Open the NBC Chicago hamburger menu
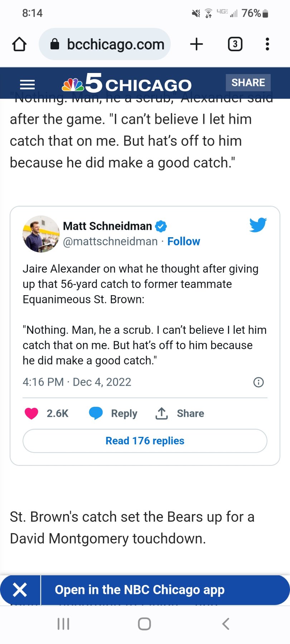The image size is (290, 644). pos(27,85)
